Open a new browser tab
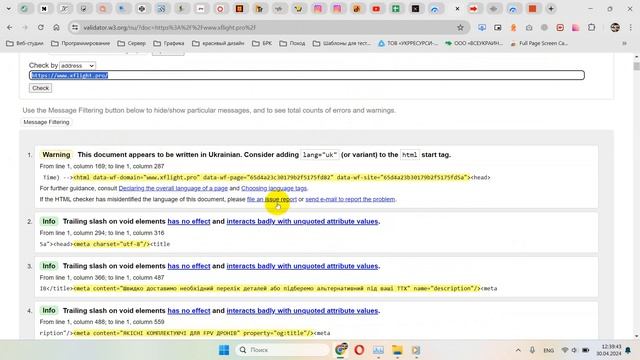640x360 pixels. 551,9
